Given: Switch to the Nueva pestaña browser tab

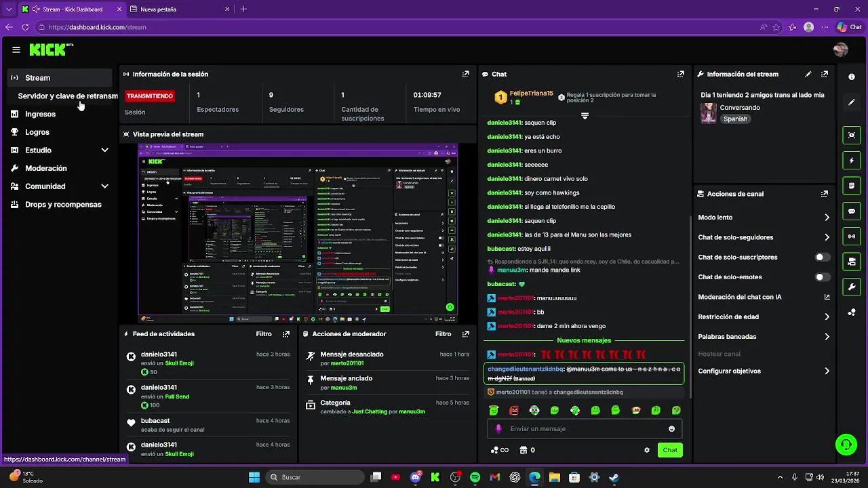Looking at the screenshot, I should tap(178, 9).
